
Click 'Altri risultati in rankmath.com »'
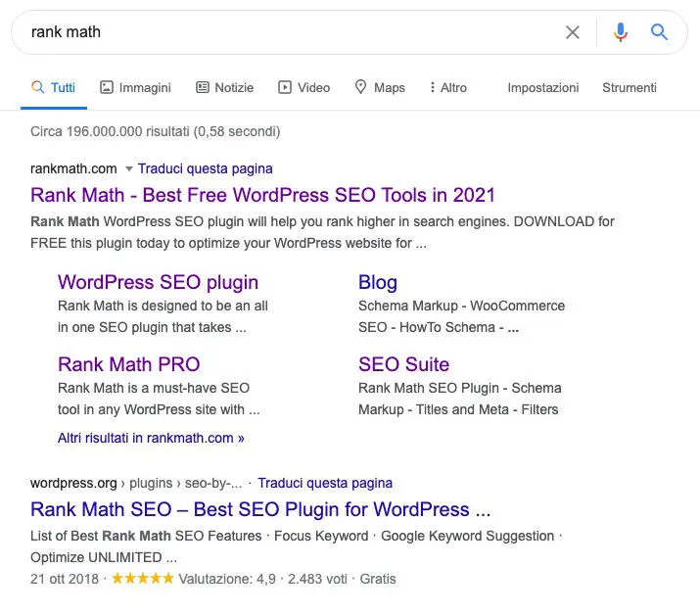point(151,438)
